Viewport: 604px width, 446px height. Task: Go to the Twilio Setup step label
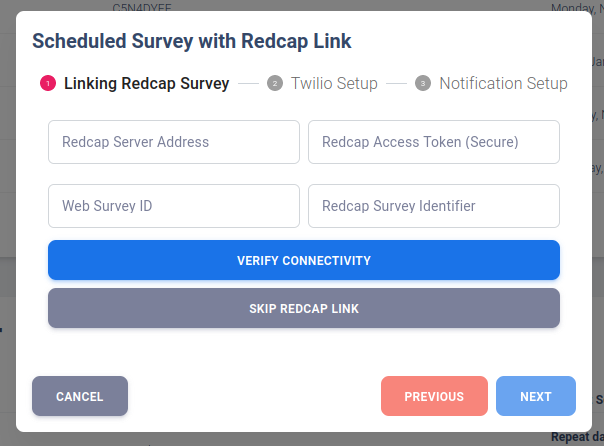click(x=334, y=84)
